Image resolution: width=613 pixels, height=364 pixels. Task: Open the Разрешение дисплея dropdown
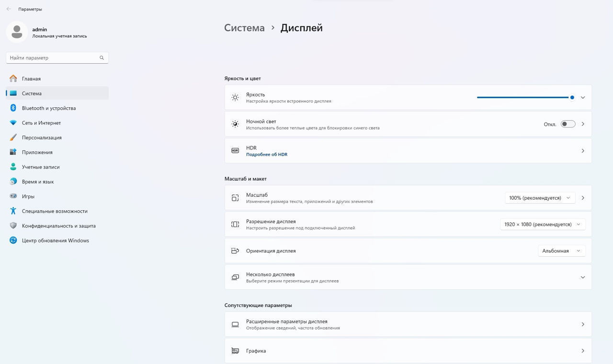click(542, 225)
